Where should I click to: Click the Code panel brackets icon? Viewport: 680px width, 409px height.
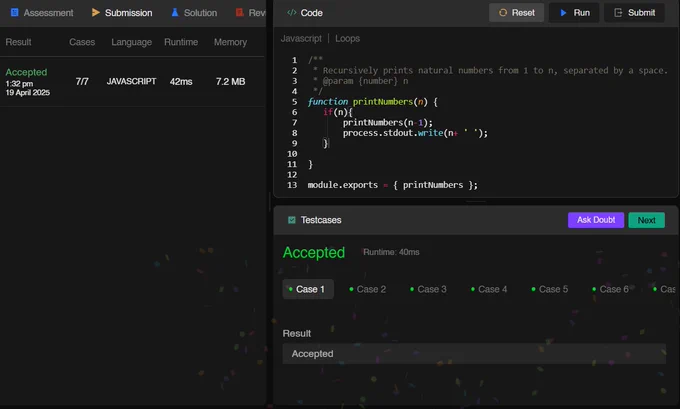291,13
